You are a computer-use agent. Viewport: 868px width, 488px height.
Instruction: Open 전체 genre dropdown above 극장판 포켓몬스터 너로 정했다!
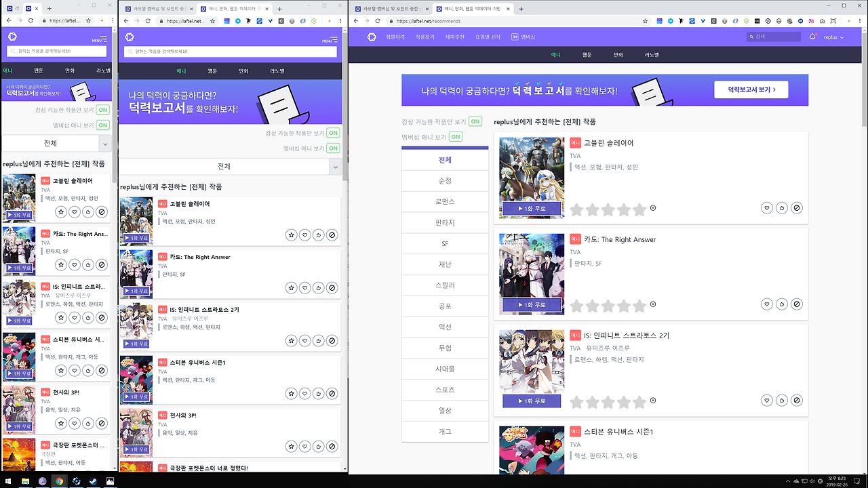coord(229,166)
